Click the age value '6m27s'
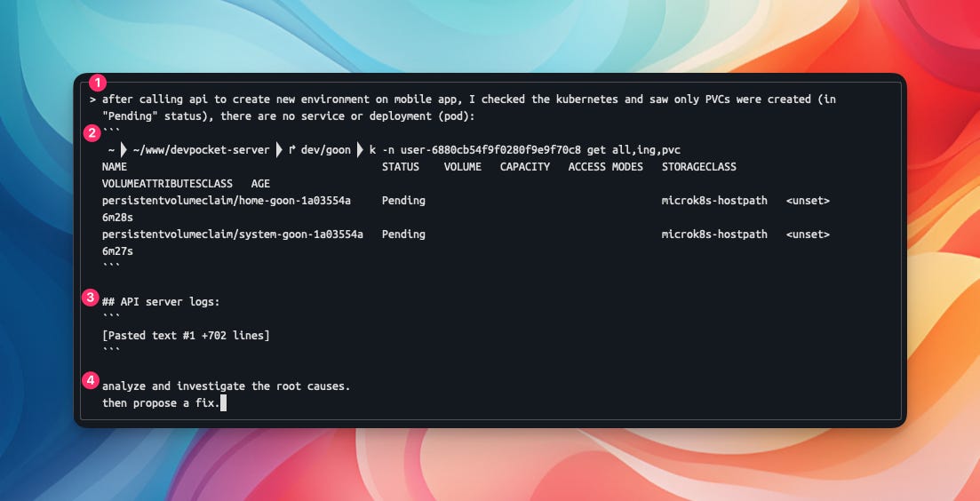 pyautogui.click(x=117, y=251)
